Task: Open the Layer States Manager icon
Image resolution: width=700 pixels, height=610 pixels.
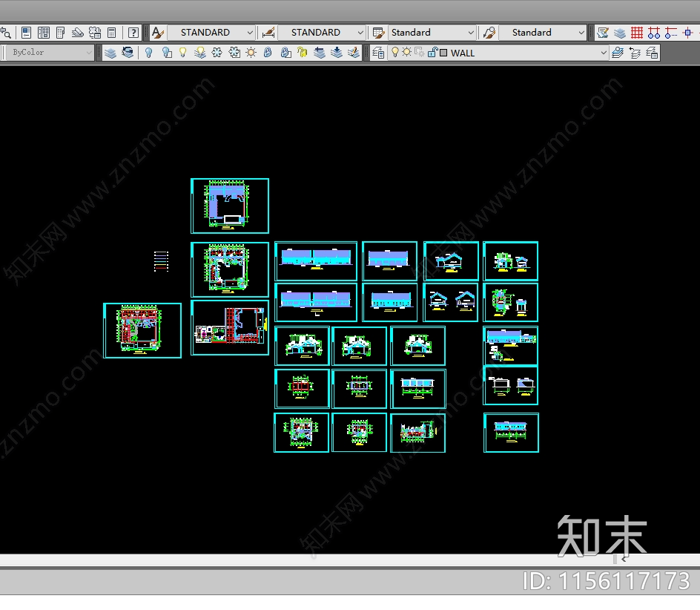Action: 652,53
